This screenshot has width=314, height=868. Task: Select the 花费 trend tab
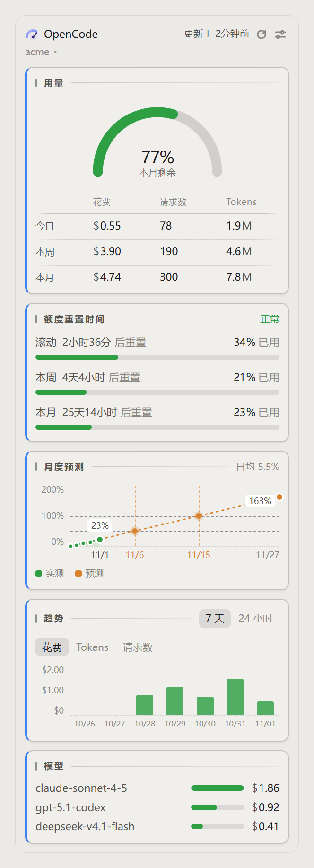pos(52,647)
